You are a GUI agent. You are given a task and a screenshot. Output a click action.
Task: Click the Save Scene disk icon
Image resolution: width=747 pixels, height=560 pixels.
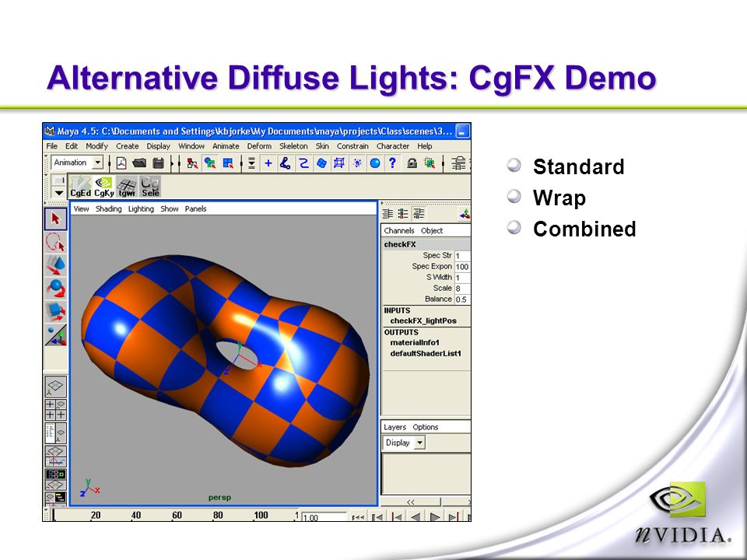[158, 163]
